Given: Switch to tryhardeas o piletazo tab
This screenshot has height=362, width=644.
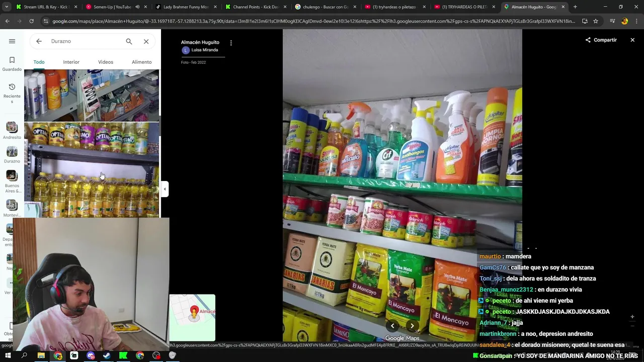Looking at the screenshot, I should tap(394, 7).
